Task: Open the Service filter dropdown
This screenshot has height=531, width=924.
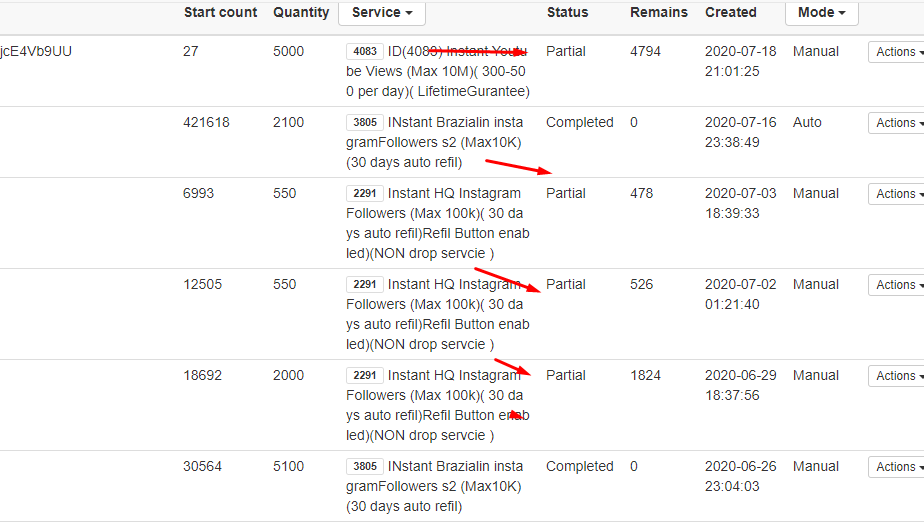Action: tap(382, 13)
